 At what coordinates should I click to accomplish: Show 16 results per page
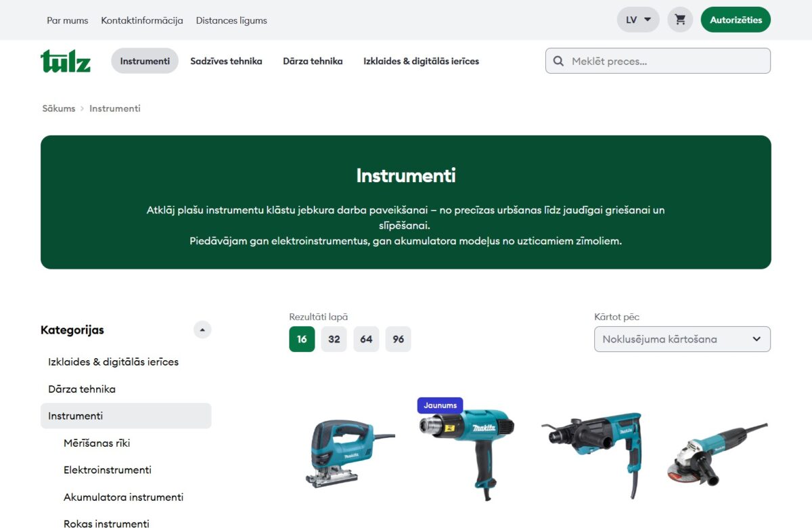tap(302, 339)
